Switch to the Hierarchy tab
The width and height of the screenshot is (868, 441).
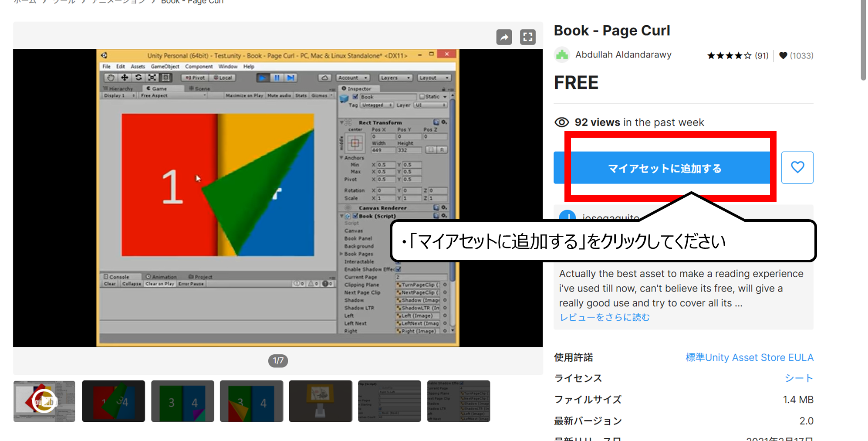click(118, 88)
